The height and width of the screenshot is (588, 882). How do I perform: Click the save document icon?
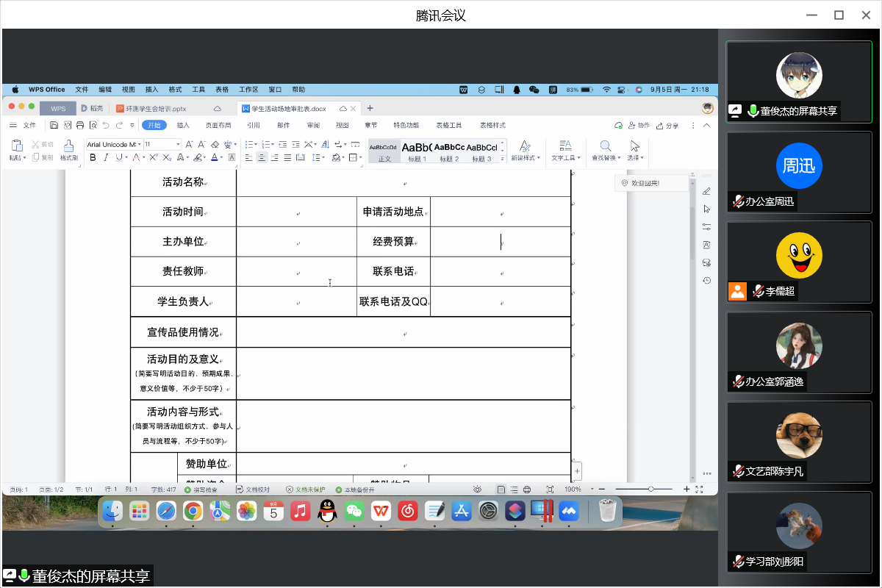54,126
